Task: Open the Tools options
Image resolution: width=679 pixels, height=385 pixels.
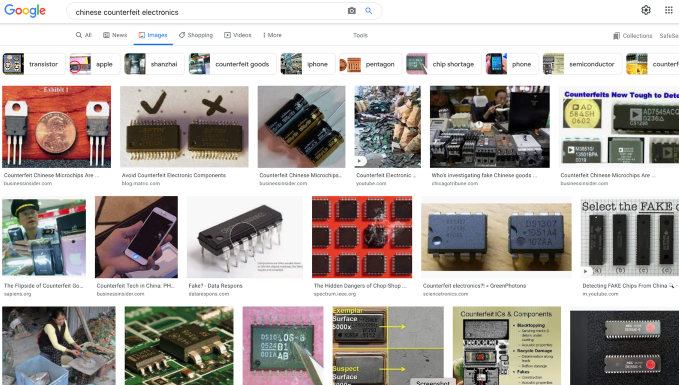Action: [360, 36]
